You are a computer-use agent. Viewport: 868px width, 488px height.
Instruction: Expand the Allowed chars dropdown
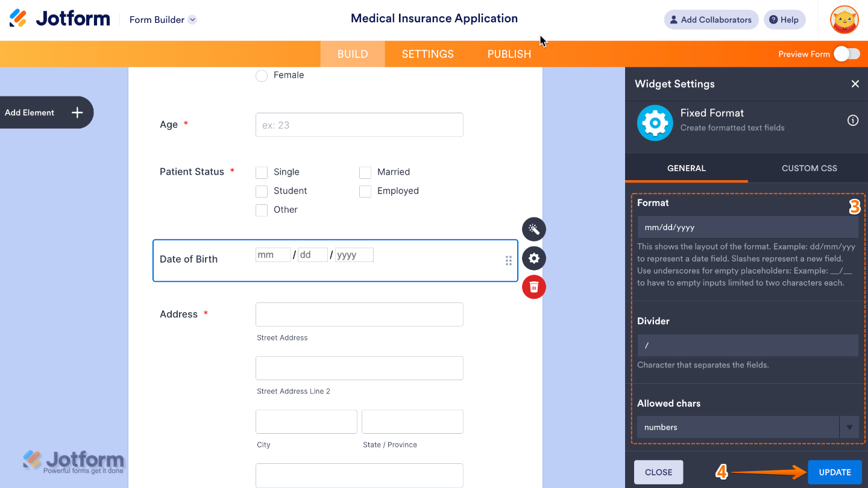[x=849, y=427]
